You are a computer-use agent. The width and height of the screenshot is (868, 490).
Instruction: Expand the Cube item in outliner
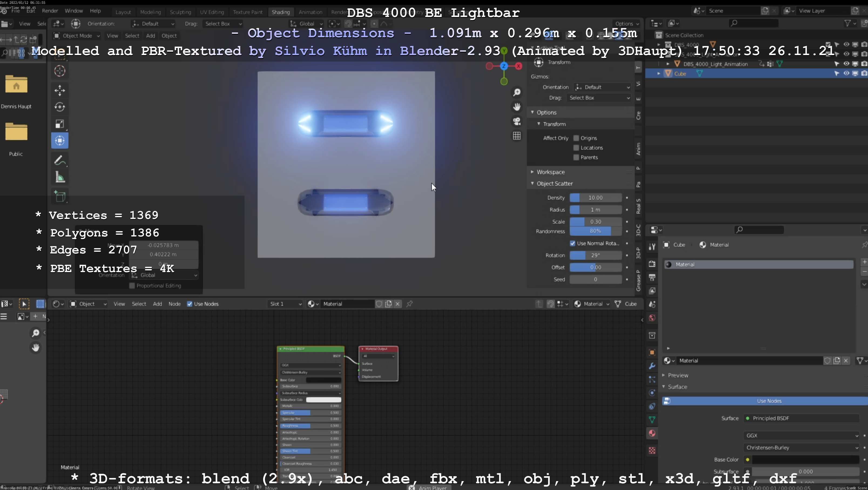click(659, 73)
